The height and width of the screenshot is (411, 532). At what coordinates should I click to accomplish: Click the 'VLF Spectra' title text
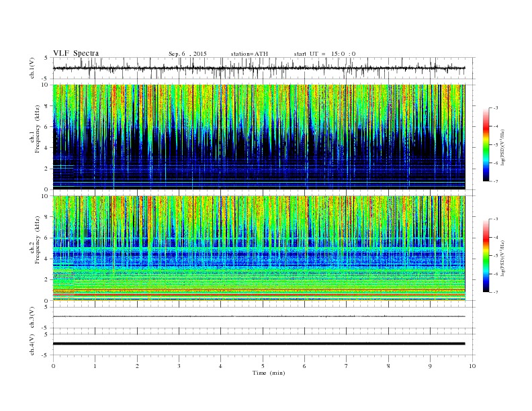pos(76,53)
